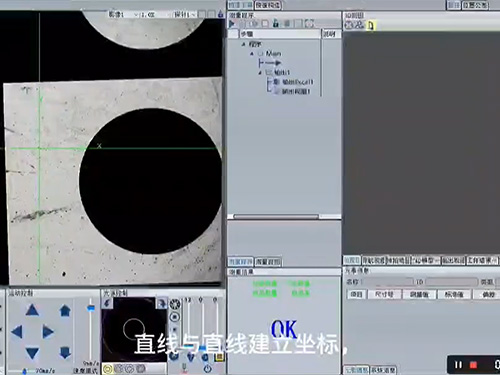Screen dimensions: 500x375
Task: Click the measured value column header
Action: (419, 294)
